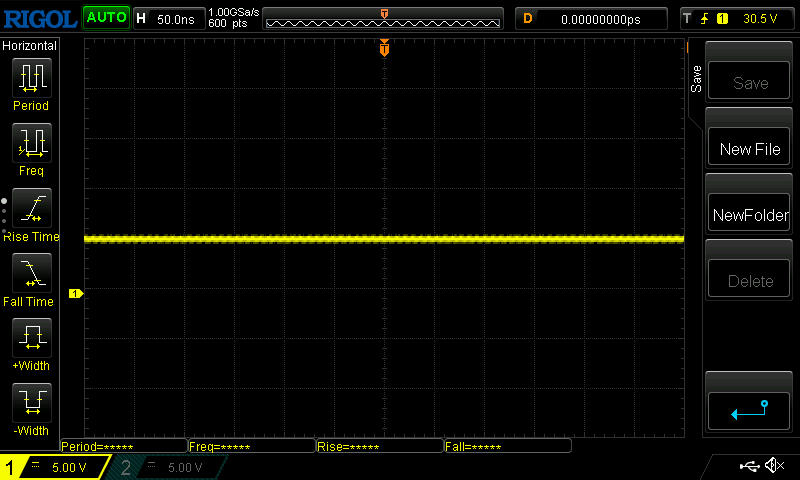Toggle channel 1 at 5.00 V
The width and height of the screenshot is (800, 480).
[x=55, y=467]
